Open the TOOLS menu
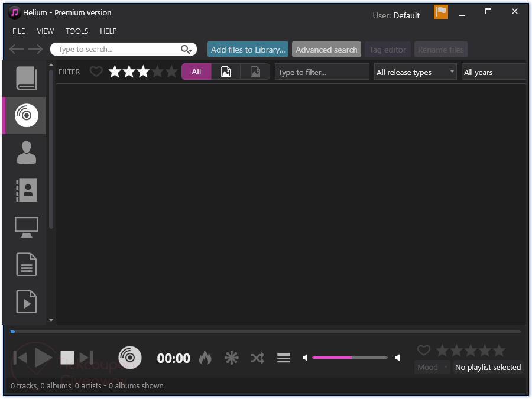Screen dimensions: 532x399 pos(77,31)
